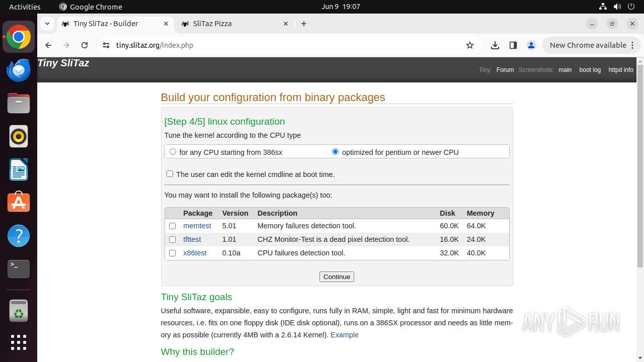Screen dimensions: 644x362
Task: Click the 'Tiny SliTaz goals' heading
Action: click(x=196, y=297)
